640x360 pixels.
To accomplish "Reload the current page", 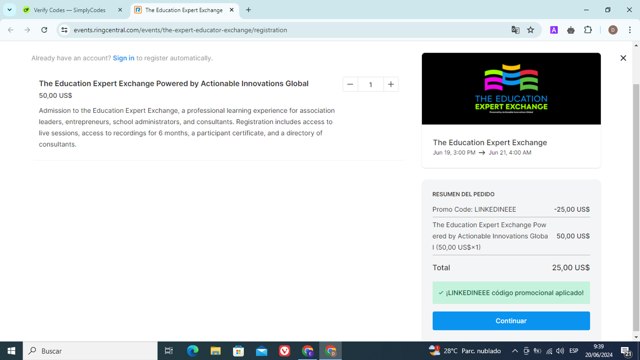I will (x=44, y=30).
